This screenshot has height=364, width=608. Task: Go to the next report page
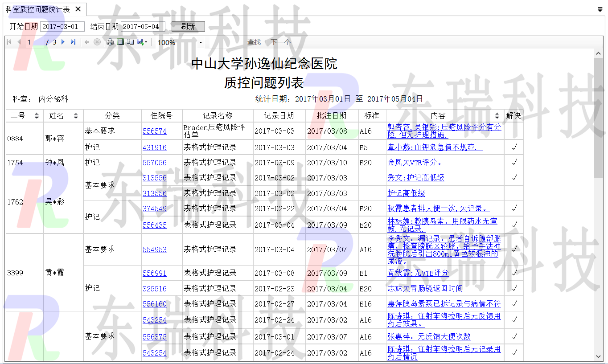[63, 42]
